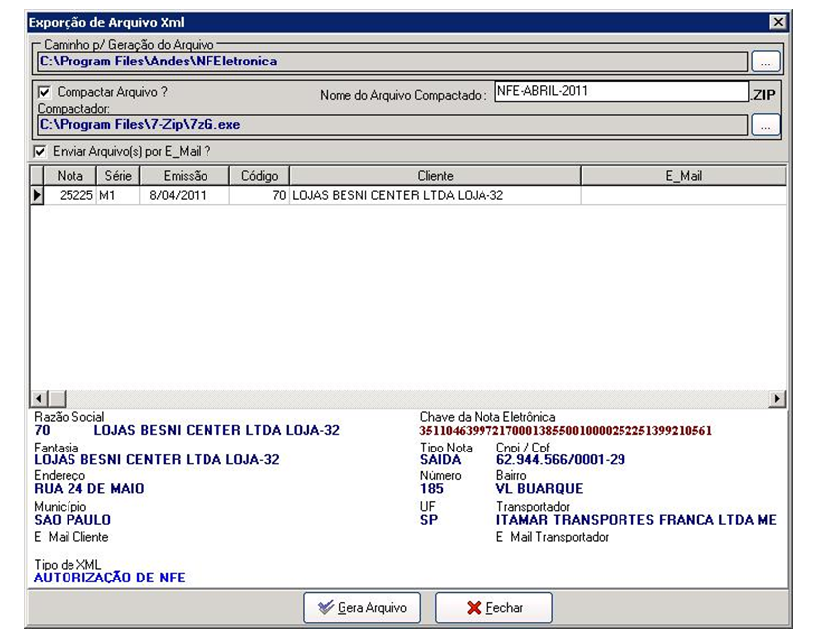
Task: Click the browse button for Caminho p/ Geração do Arquivo
Action: click(x=765, y=62)
